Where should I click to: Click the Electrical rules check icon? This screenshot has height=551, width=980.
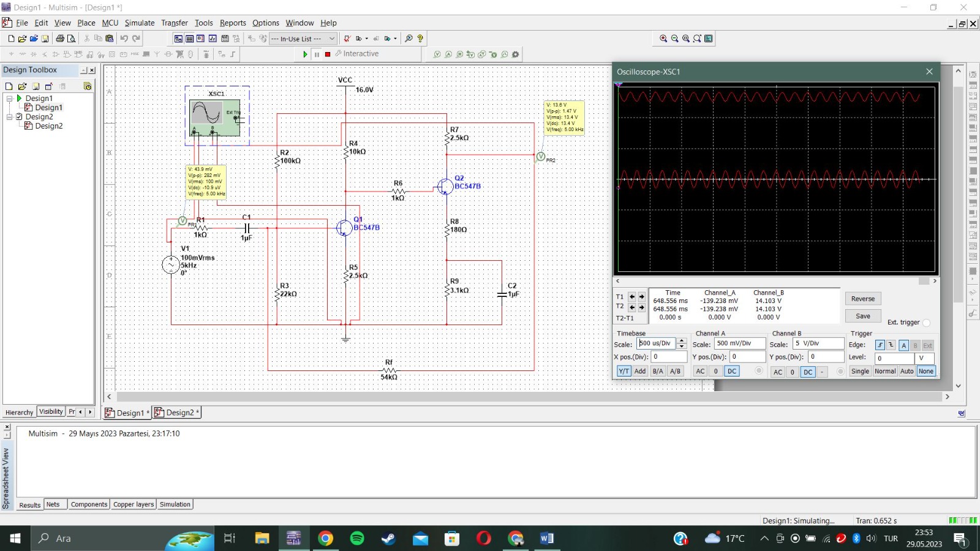click(347, 39)
